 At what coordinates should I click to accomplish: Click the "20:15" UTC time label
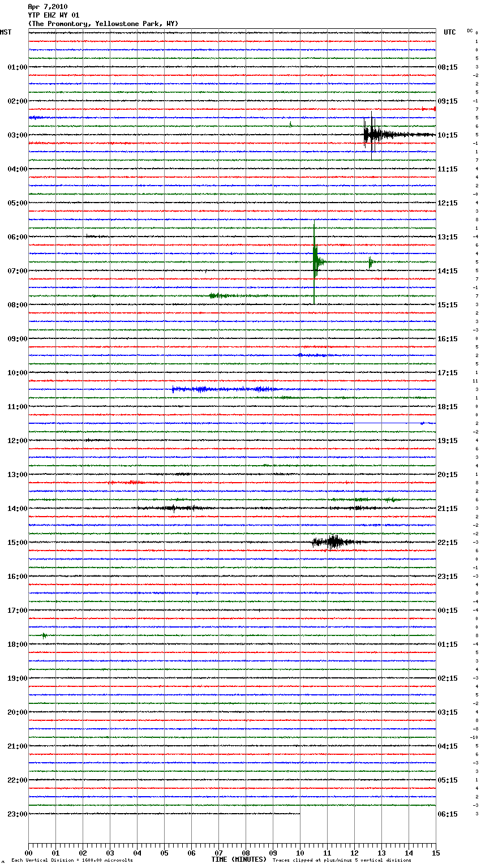(x=448, y=475)
